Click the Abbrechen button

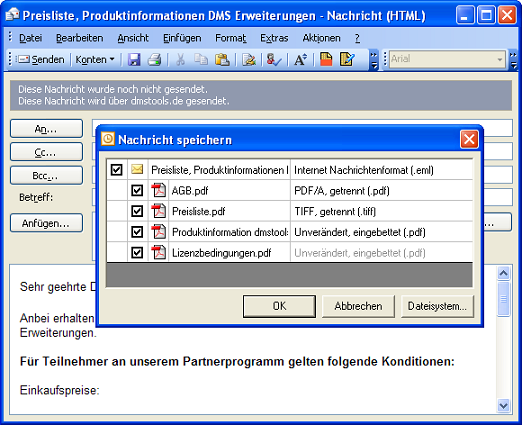(358, 306)
